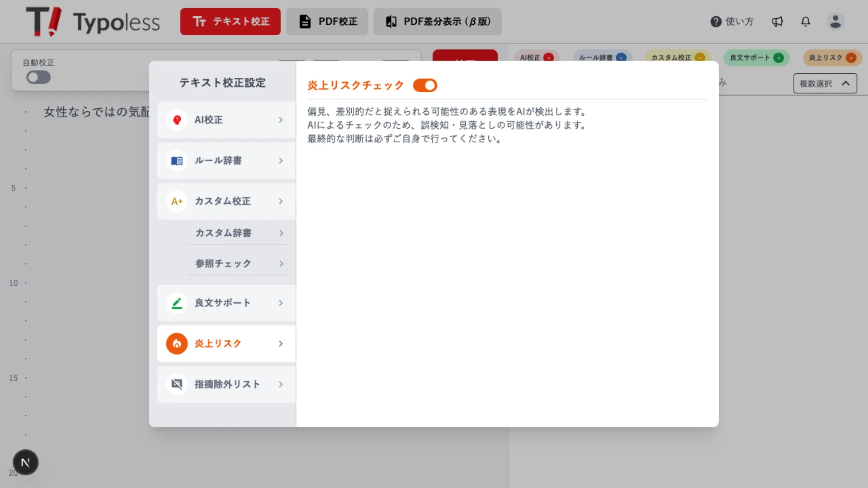Click the カスタム校正 A+ icon

177,201
